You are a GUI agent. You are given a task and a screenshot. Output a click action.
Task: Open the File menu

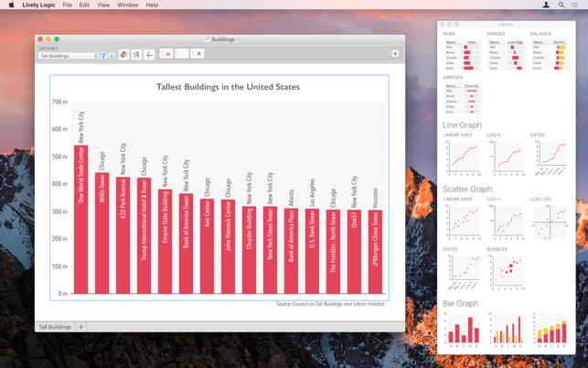[68, 5]
